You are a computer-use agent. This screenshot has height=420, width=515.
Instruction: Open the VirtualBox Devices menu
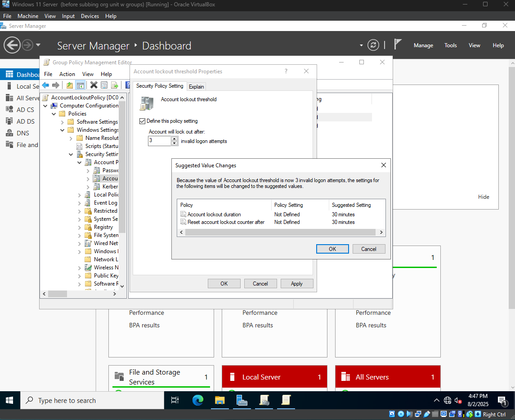click(90, 16)
